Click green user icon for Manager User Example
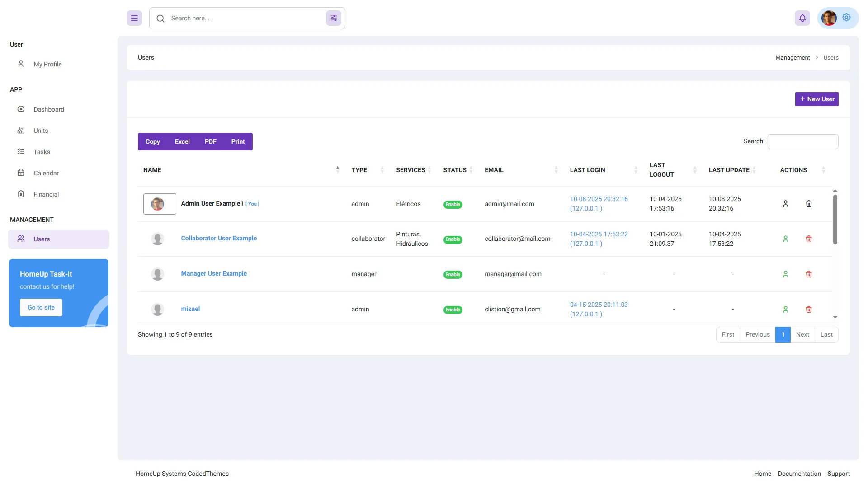 785,274
